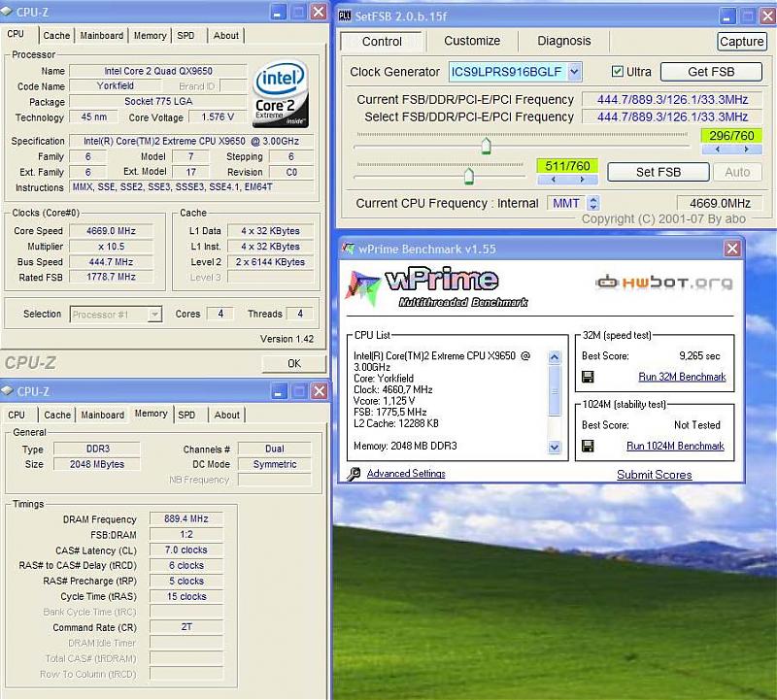Click the Current CPU Frequency 4669.0MHz field
Viewport: 777px width, 700px height.
click(720, 203)
